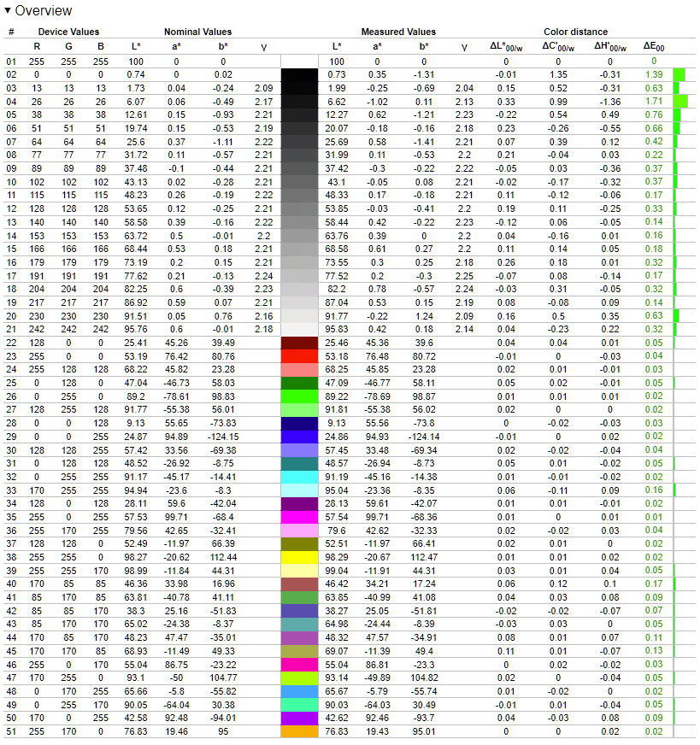Click the lime swatch in row 47

pos(299,678)
